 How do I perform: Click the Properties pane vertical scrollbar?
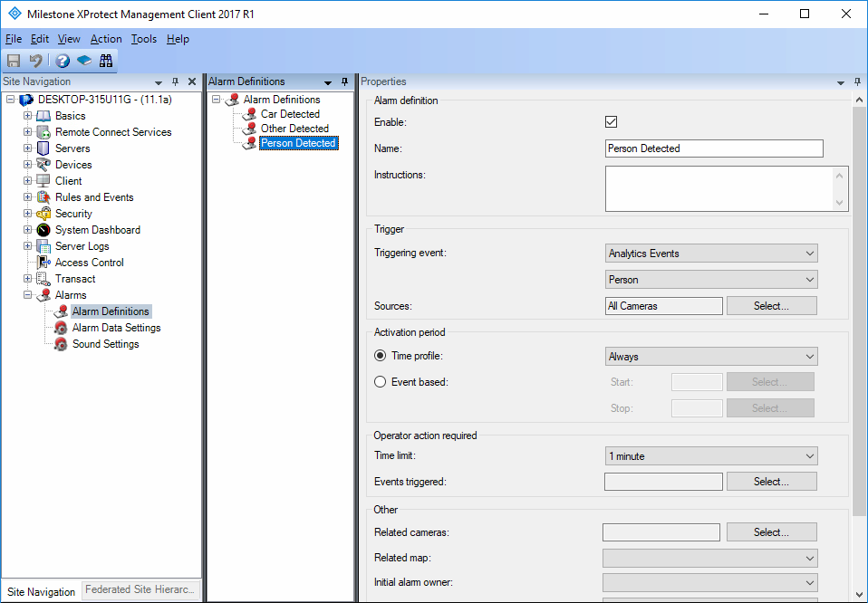click(859, 311)
